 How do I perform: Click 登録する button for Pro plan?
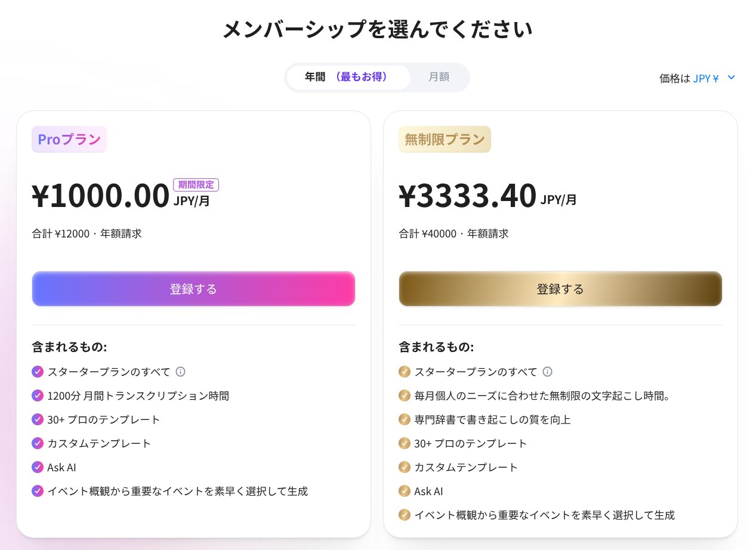coord(193,289)
